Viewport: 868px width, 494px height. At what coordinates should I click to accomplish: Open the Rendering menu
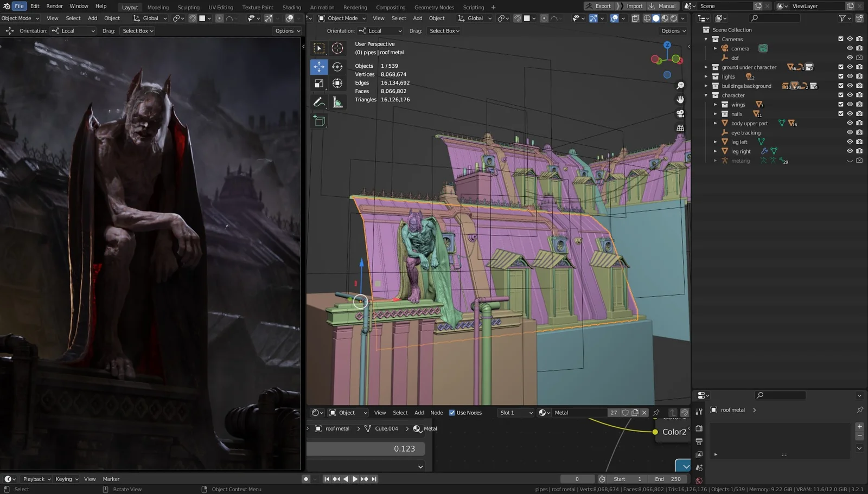355,7
